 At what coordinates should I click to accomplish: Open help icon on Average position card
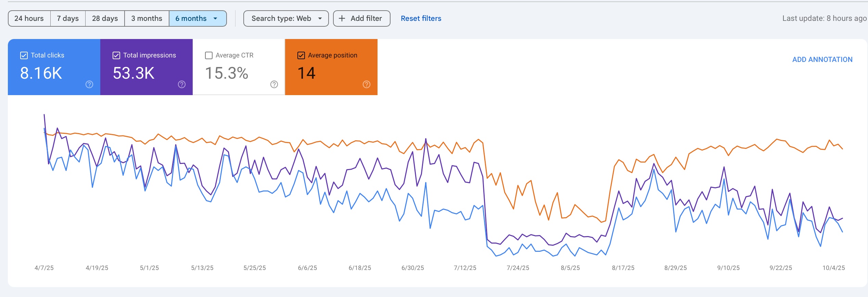[x=367, y=85]
